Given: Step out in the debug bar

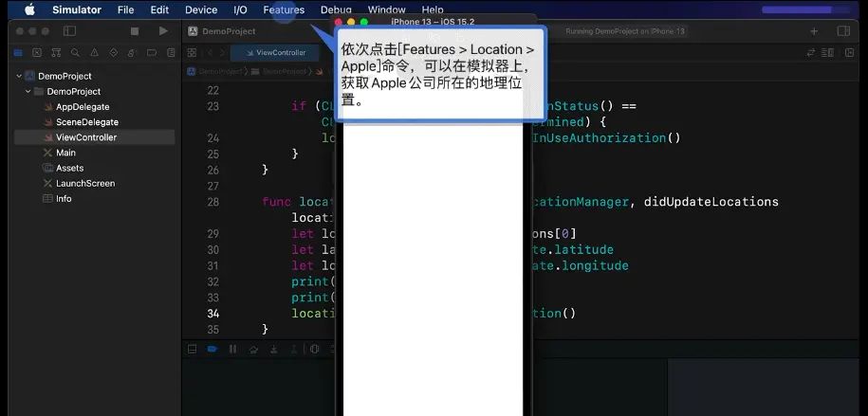Looking at the screenshot, I should point(294,349).
